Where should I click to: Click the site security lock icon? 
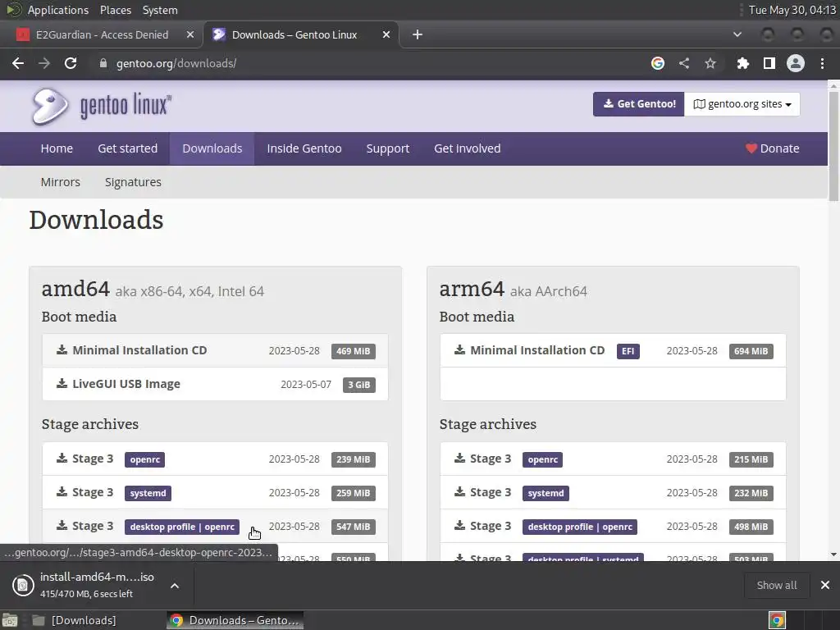click(x=103, y=63)
